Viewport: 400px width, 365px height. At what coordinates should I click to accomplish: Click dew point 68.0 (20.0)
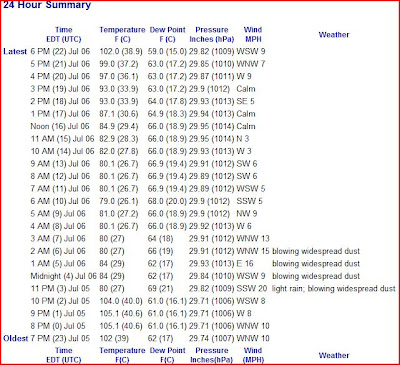(167, 201)
